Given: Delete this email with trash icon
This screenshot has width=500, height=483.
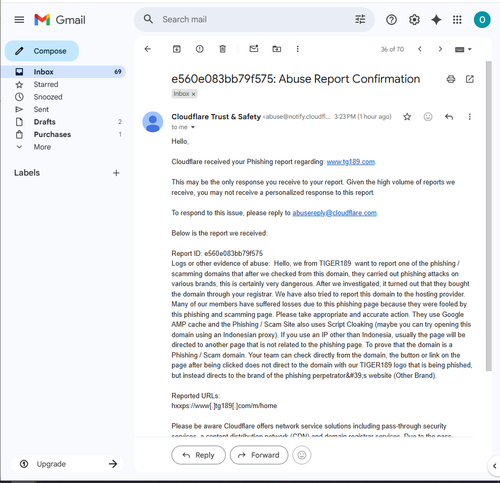Looking at the screenshot, I should 223,49.
